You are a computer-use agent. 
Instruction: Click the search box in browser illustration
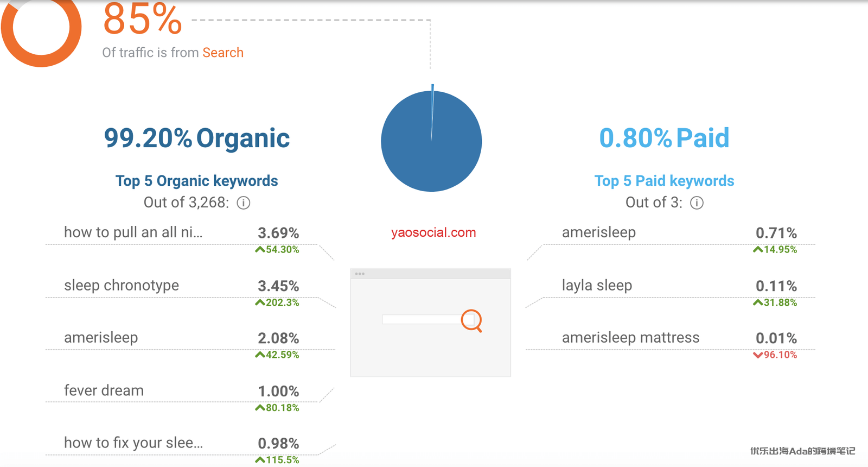[421, 320]
